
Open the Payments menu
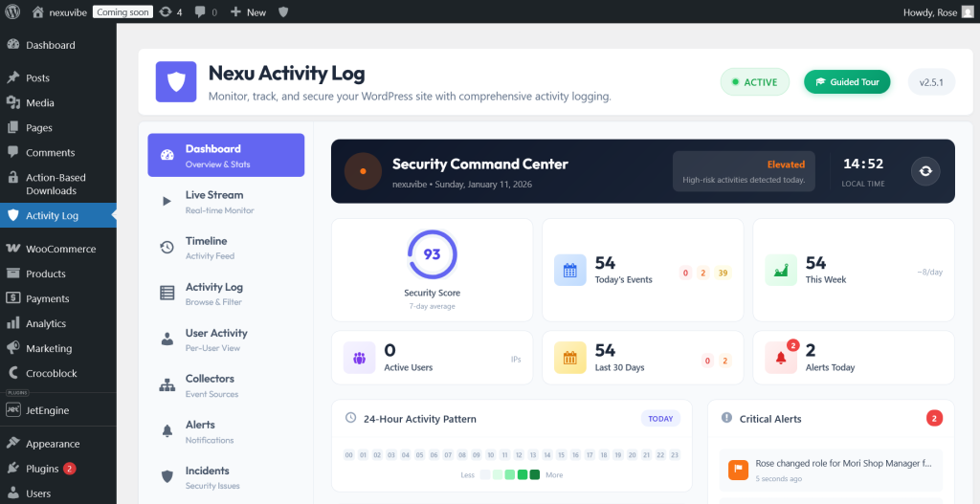pos(58,298)
